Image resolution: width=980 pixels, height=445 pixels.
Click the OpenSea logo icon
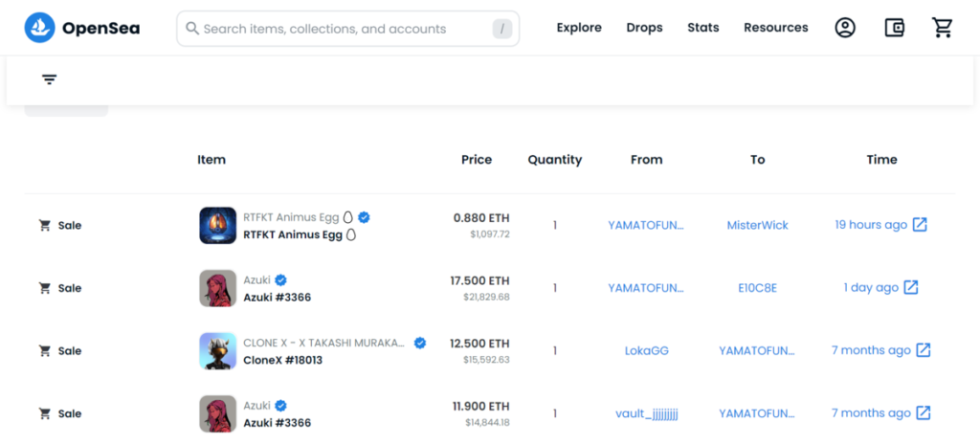(40, 29)
